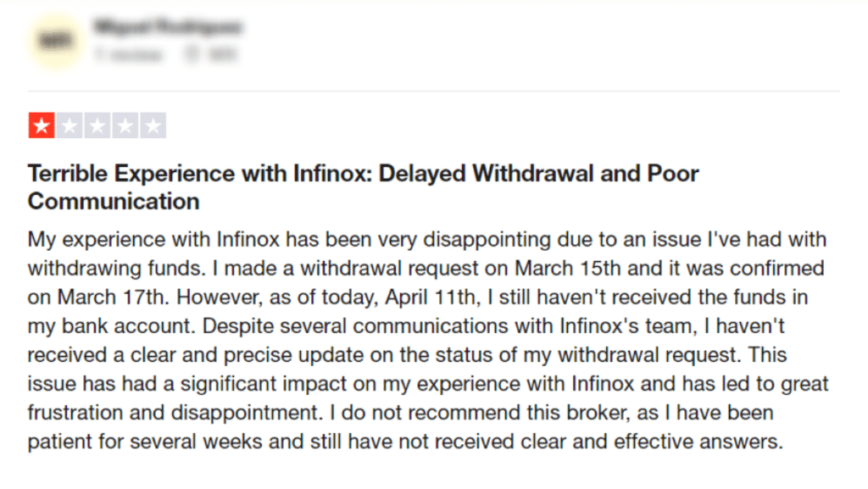Select the review body paragraph

424,339
